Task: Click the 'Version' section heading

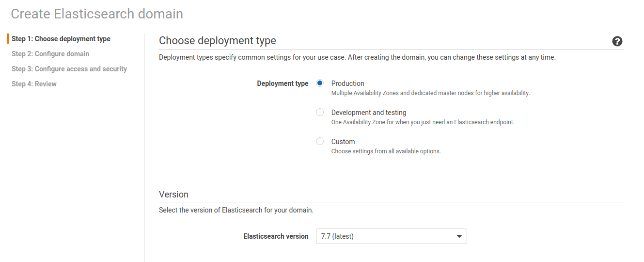Action: pos(173,194)
